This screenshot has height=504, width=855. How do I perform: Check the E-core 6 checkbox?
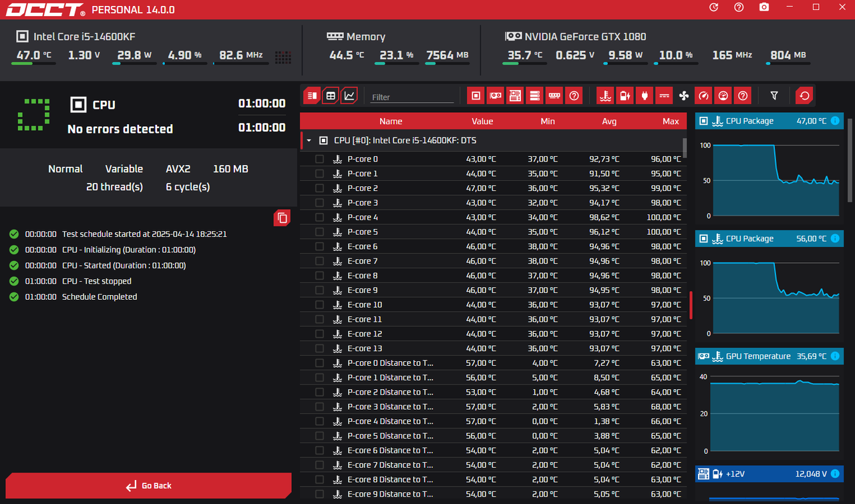pos(319,246)
